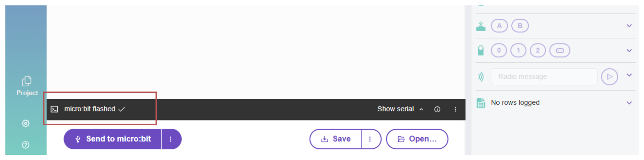Open more options beside Send to micro:bit
644x160 pixels.
point(171,139)
